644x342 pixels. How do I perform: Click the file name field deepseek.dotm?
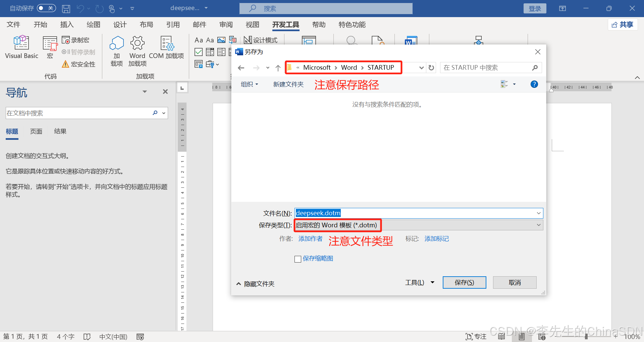pyautogui.click(x=419, y=213)
